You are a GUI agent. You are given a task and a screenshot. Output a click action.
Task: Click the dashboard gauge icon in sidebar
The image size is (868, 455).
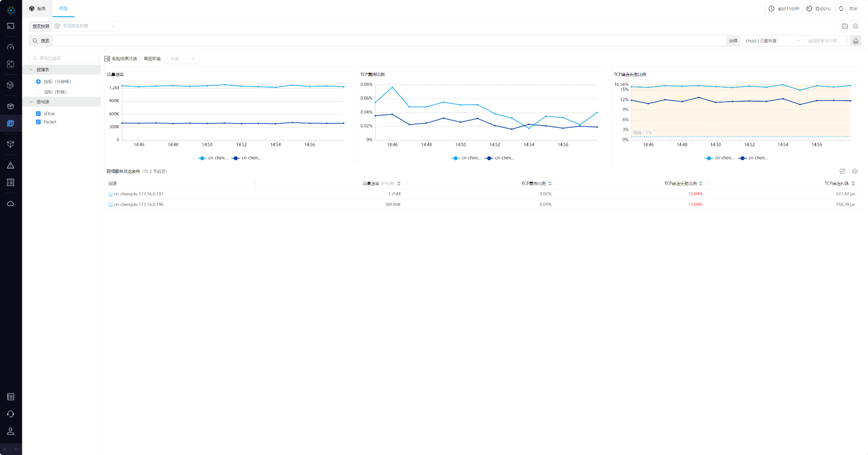pos(11,47)
